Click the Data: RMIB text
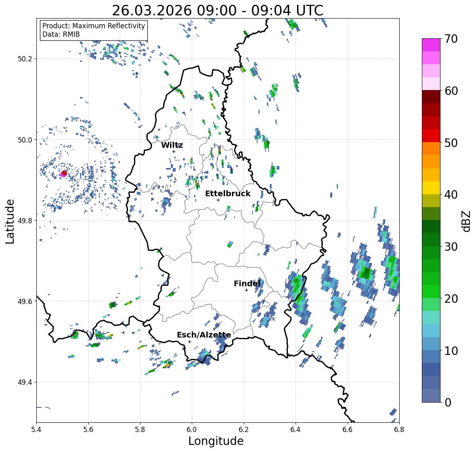The image size is (476, 451). 61,34
